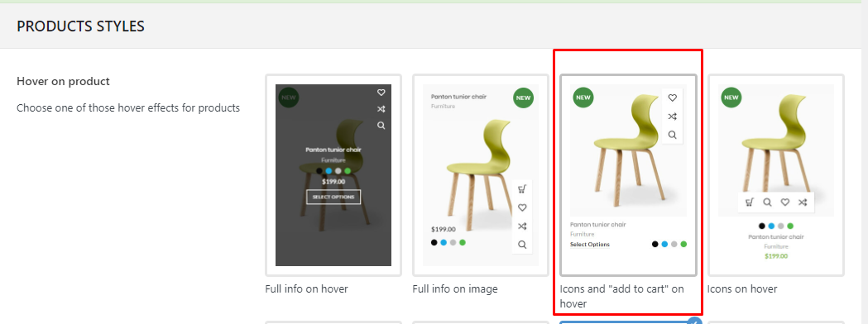Click 'Choose one of those hover effects' description
Image resolution: width=868 pixels, height=324 pixels.
point(128,107)
